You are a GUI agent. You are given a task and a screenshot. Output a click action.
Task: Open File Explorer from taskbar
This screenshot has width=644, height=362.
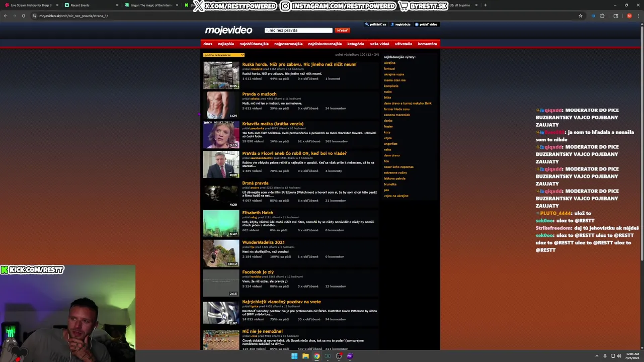[305, 356]
